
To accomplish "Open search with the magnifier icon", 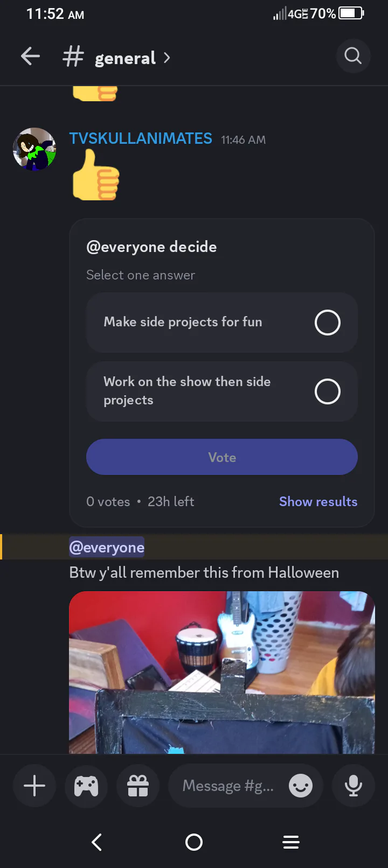I will point(353,55).
